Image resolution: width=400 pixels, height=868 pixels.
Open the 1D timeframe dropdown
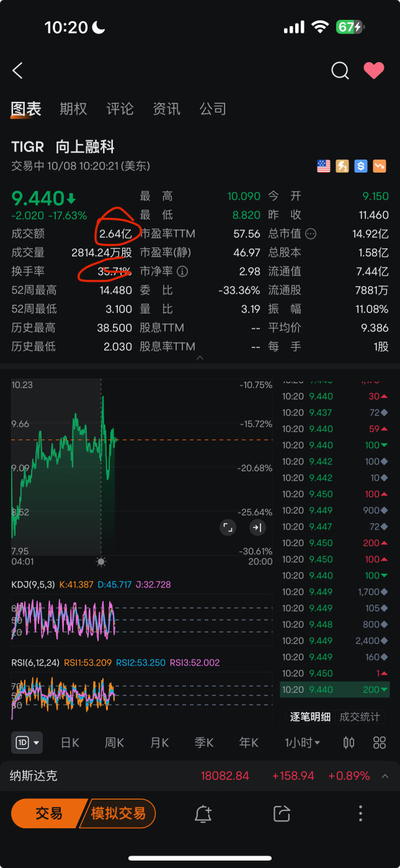(x=27, y=742)
